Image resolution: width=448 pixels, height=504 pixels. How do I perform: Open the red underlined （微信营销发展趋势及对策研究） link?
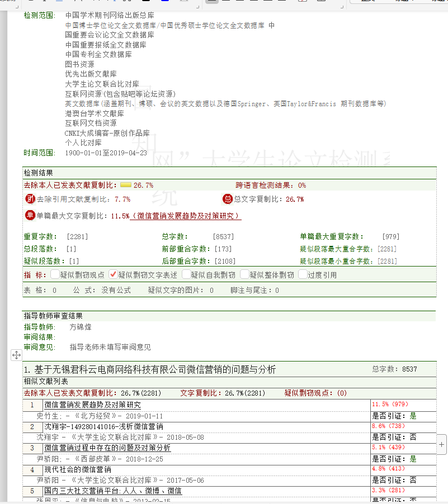click(x=185, y=216)
